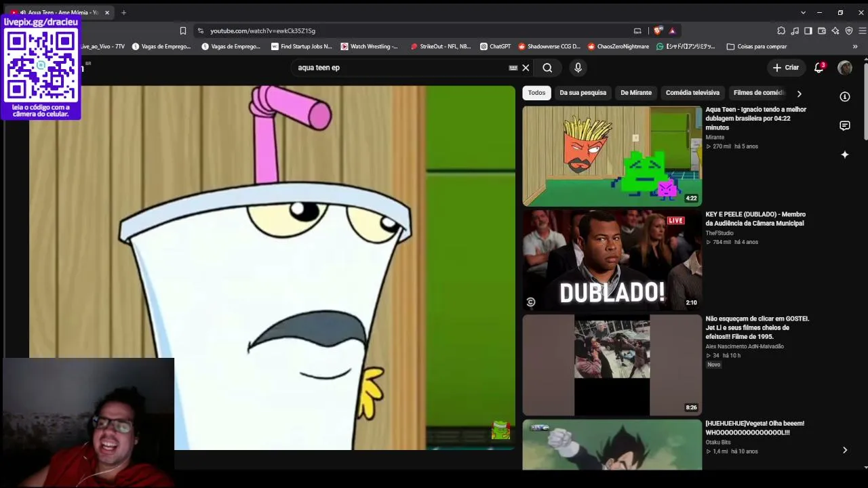Open the Vegeta video thumbnail
The width and height of the screenshot is (868, 488).
tap(612, 445)
